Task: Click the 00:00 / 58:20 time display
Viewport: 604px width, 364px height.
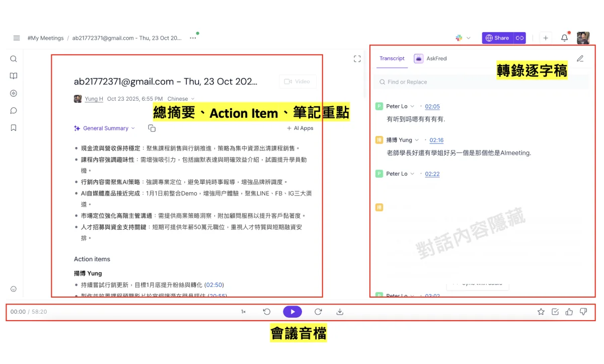Action: click(x=29, y=312)
